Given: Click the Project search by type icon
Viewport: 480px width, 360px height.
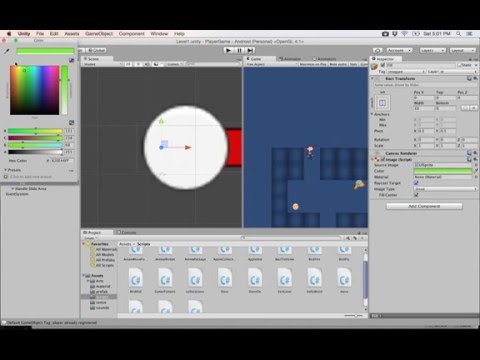Looking at the screenshot, I should click(348, 238).
